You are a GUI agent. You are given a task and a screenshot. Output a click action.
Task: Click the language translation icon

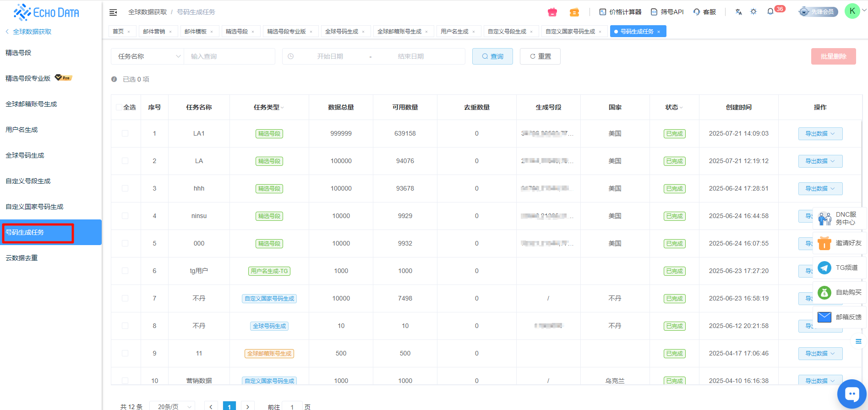pos(738,12)
